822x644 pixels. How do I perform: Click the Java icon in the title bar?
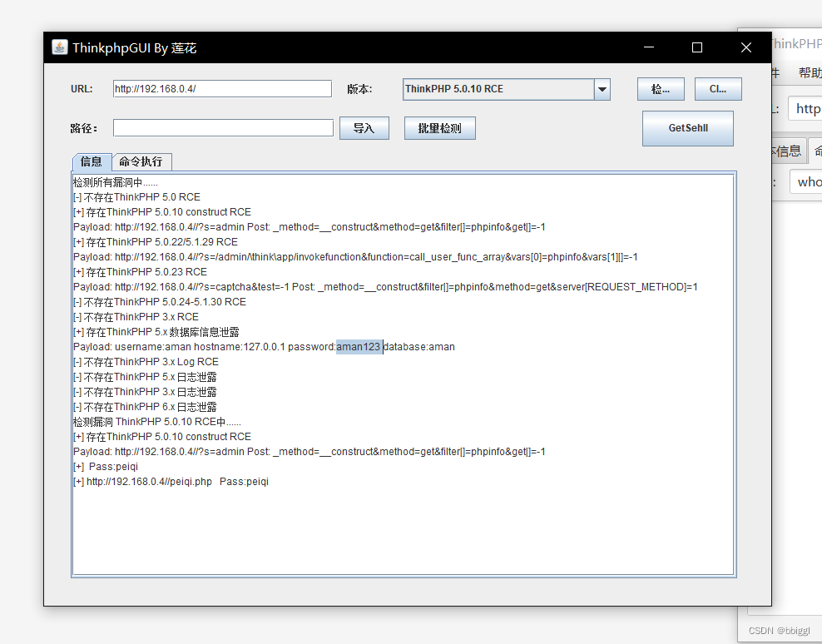coord(60,47)
